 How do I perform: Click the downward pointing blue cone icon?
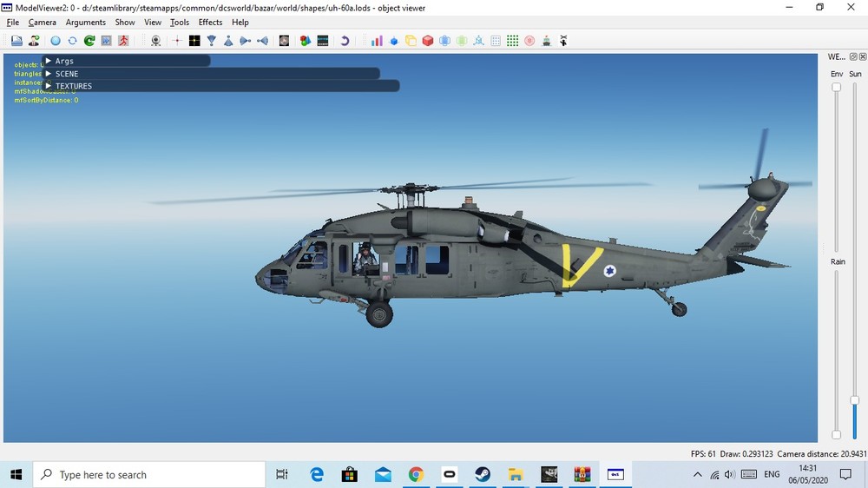tap(212, 41)
